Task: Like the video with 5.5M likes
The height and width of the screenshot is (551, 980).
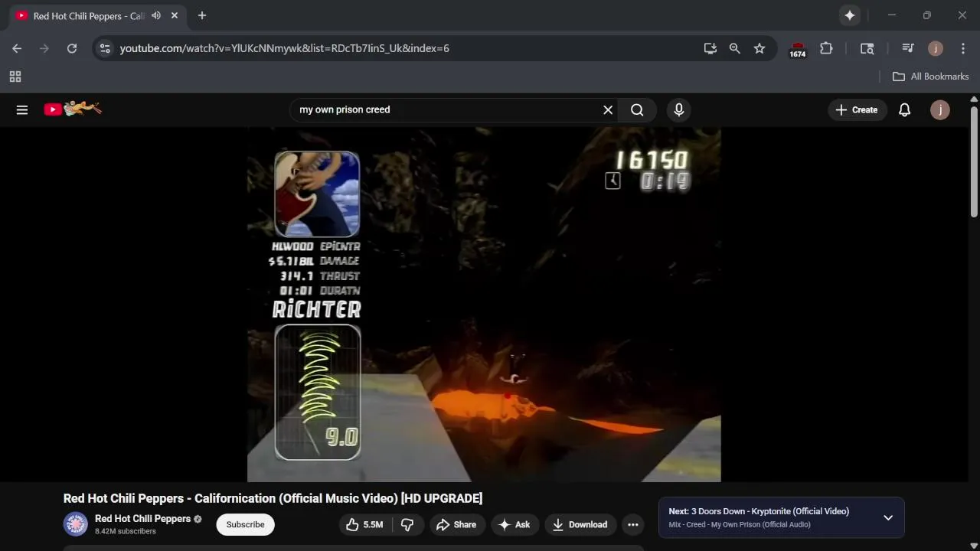Action: (366, 524)
